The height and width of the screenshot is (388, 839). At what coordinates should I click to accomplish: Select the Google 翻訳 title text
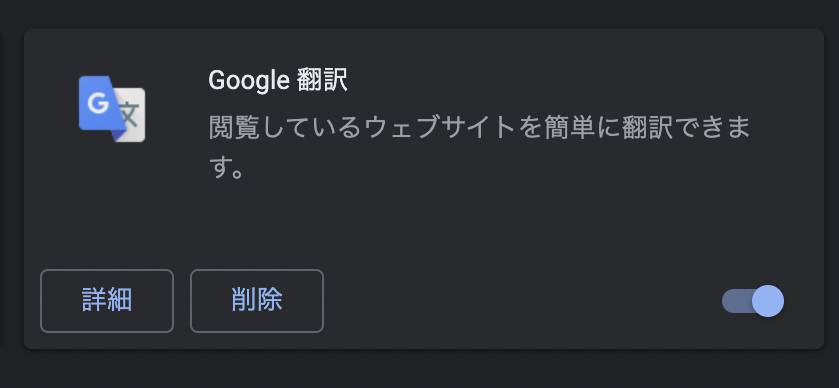[278, 81]
